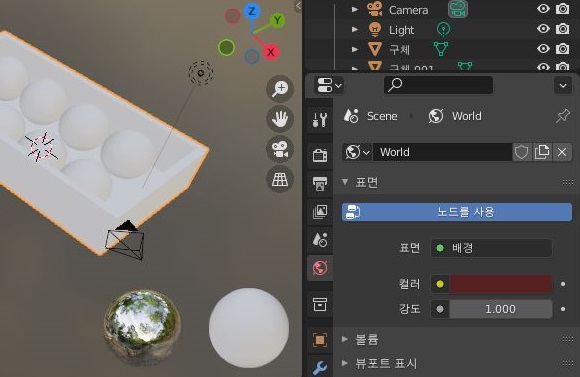Click the white material preview sphere
The image size is (580, 377).
249,328
